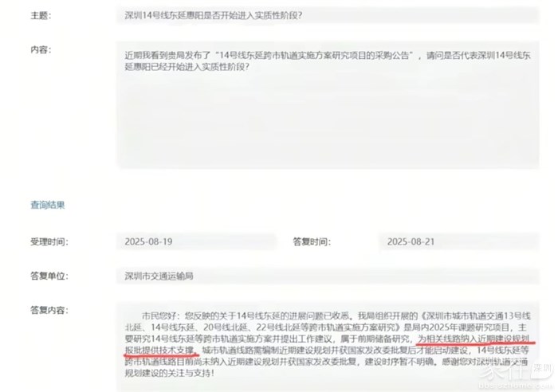The image size is (558, 392).
Task: Click the 主题 subject text field
Action: pos(328,16)
